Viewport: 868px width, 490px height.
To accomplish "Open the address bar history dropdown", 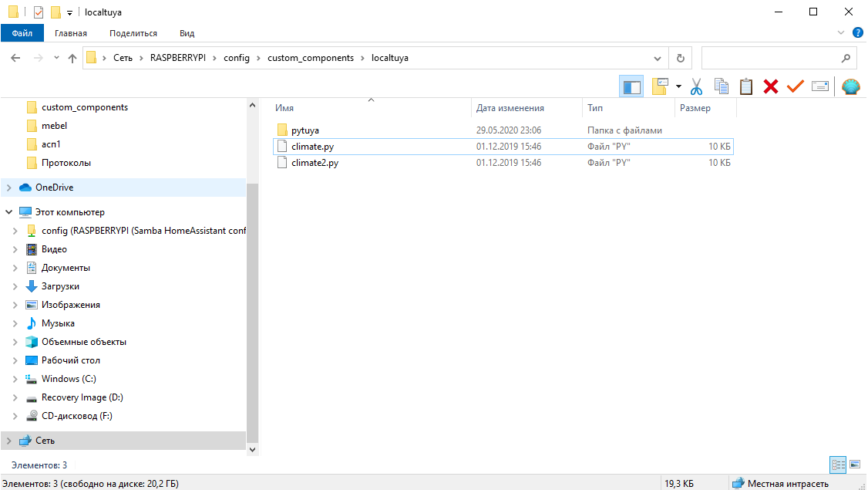I will [657, 58].
